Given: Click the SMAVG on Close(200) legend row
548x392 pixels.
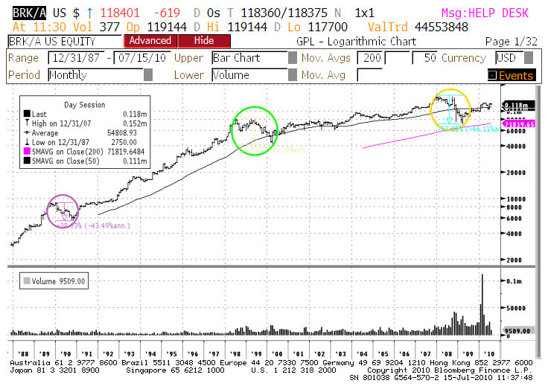Looking at the screenshot, I should tap(84, 152).
